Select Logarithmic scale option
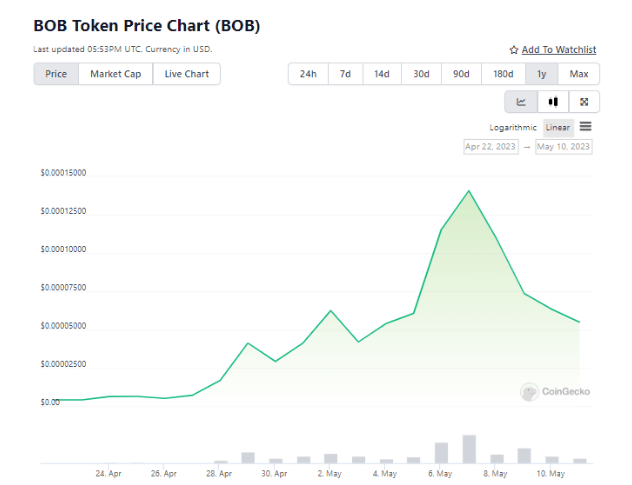 click(514, 128)
